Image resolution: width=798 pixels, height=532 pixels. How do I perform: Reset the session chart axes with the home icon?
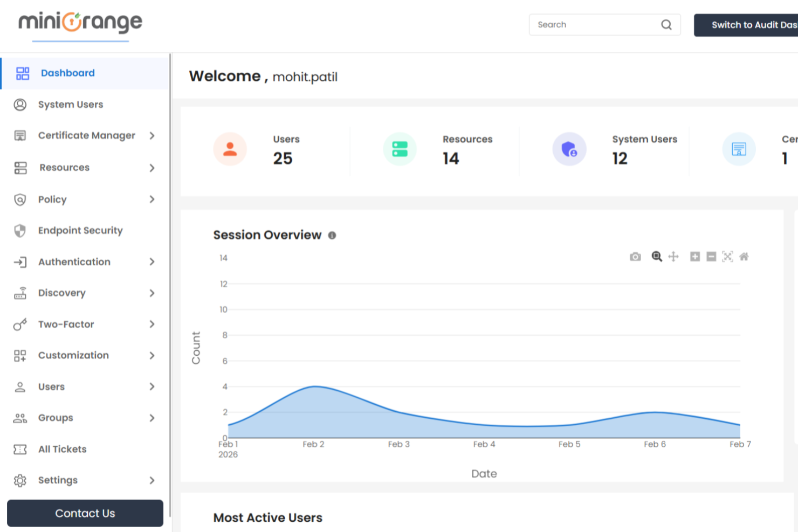click(744, 257)
